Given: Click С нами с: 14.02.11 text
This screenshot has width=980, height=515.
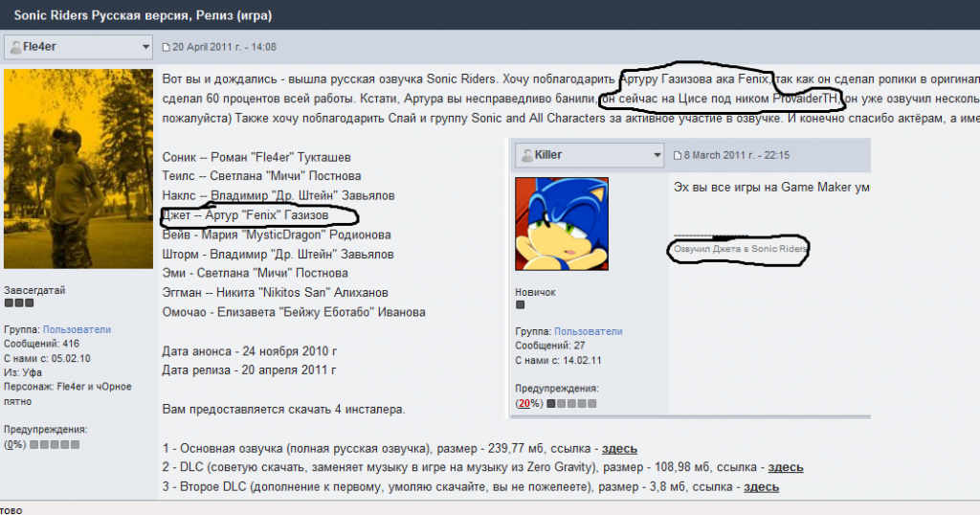Looking at the screenshot, I should [558, 360].
